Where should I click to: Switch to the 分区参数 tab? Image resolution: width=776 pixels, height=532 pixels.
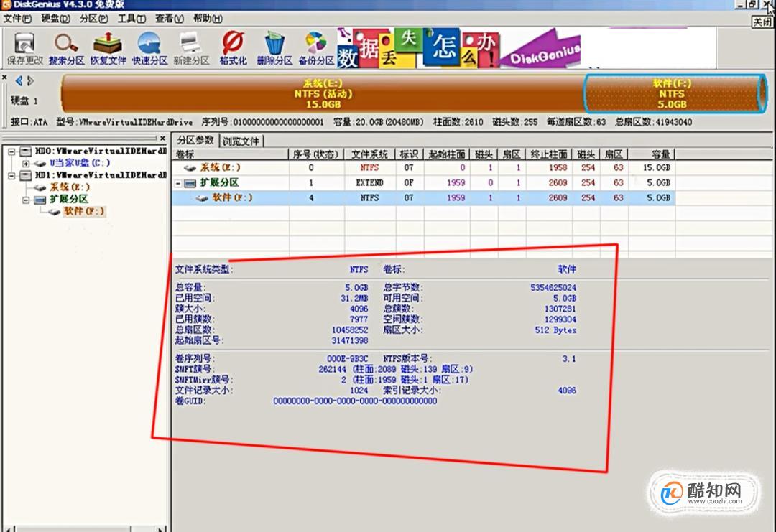[x=195, y=140]
